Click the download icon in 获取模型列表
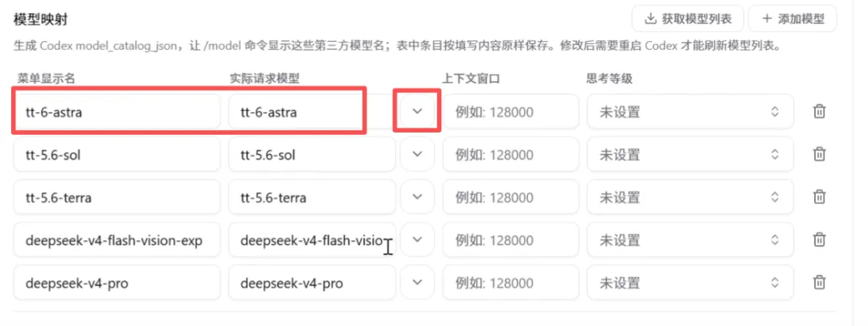868x326 pixels. (650, 18)
